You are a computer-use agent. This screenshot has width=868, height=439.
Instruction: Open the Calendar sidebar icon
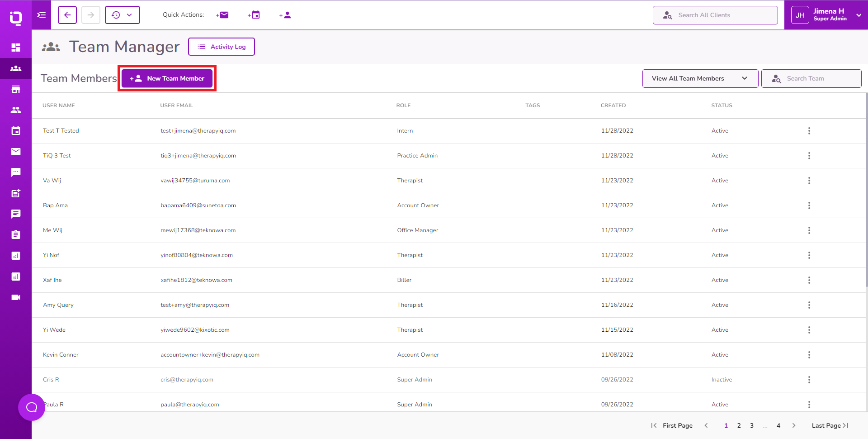pyautogui.click(x=16, y=131)
